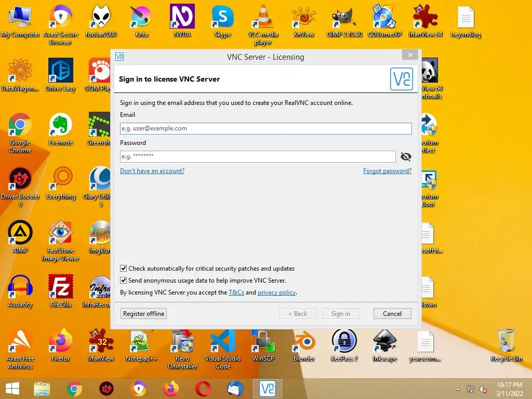Select the Avast Secure Browser desktop icon
The image size is (532, 399).
(x=60, y=25)
